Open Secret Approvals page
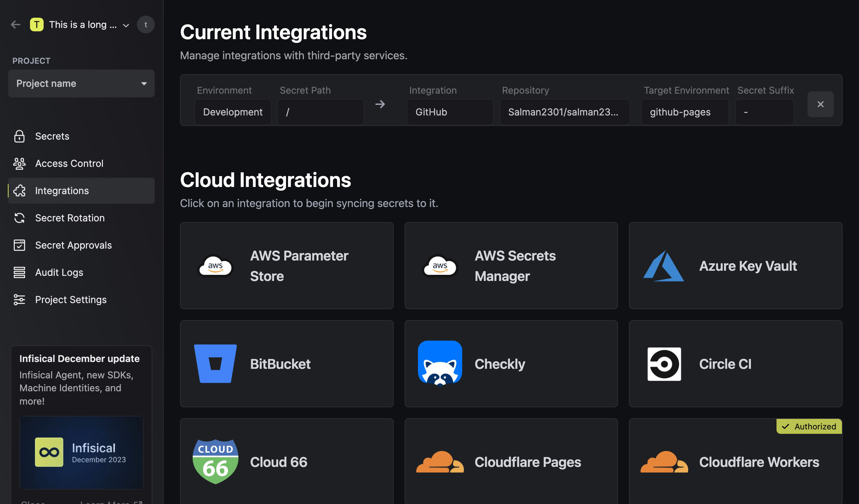The height and width of the screenshot is (504, 859). [81, 245]
